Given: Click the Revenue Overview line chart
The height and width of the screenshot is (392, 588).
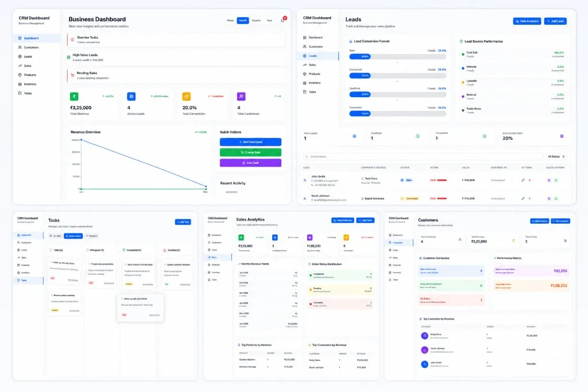Looking at the screenshot, I should [x=139, y=164].
